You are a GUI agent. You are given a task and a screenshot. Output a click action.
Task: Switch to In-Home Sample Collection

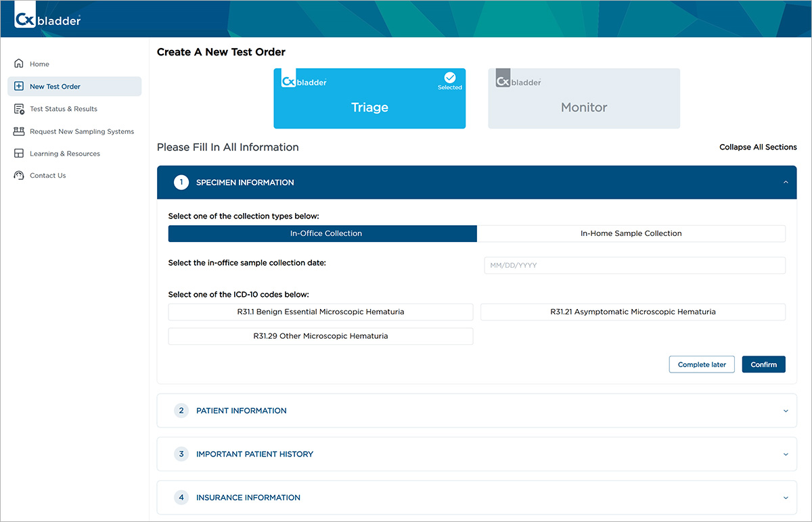pyautogui.click(x=631, y=233)
